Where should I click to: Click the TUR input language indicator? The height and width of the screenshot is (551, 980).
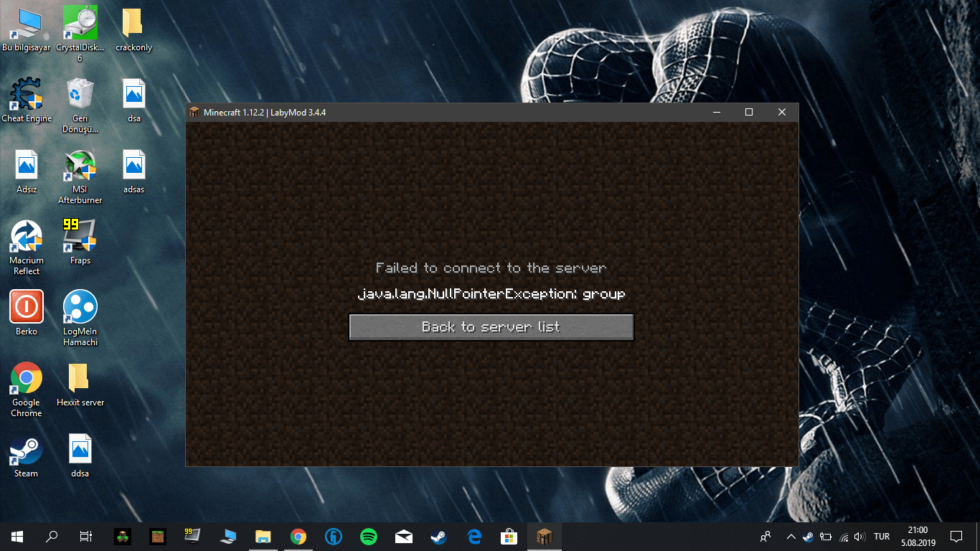882,537
